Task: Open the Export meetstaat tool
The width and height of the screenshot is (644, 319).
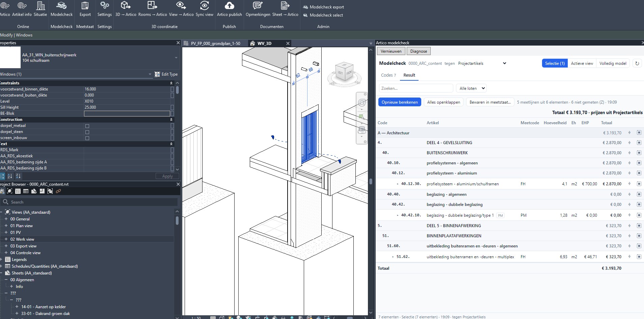Action: coord(85,9)
